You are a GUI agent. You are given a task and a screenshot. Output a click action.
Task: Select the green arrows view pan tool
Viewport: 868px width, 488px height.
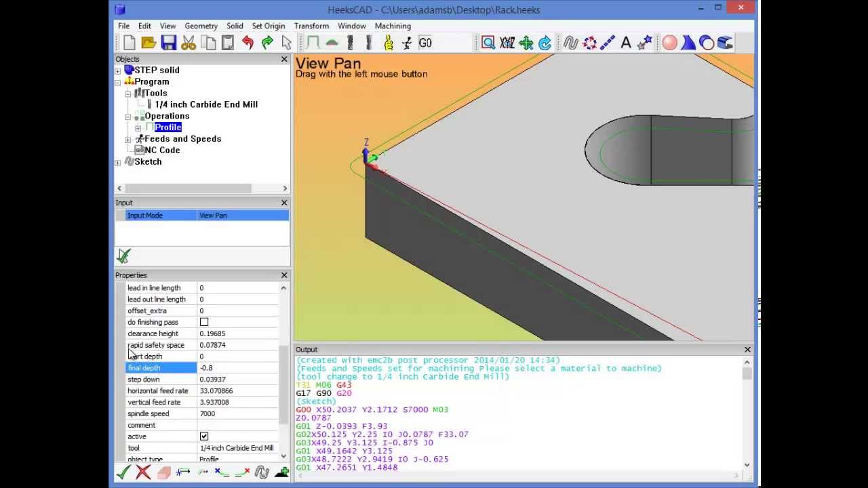526,43
